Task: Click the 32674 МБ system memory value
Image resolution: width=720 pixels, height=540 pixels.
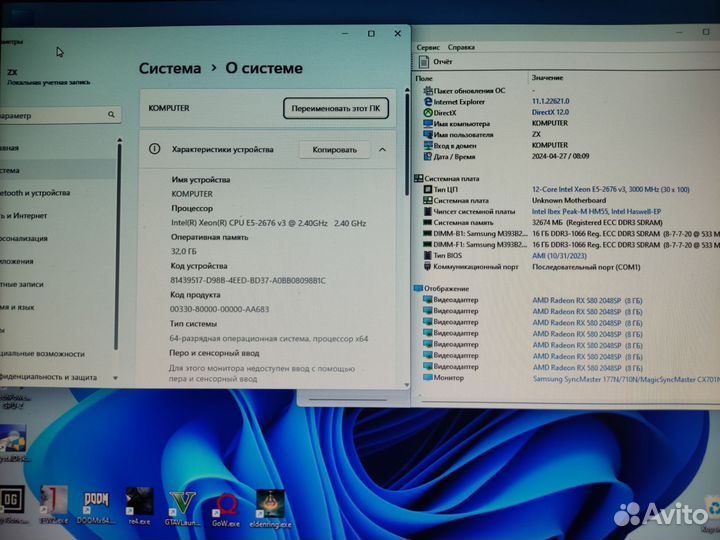Action: pos(597,222)
